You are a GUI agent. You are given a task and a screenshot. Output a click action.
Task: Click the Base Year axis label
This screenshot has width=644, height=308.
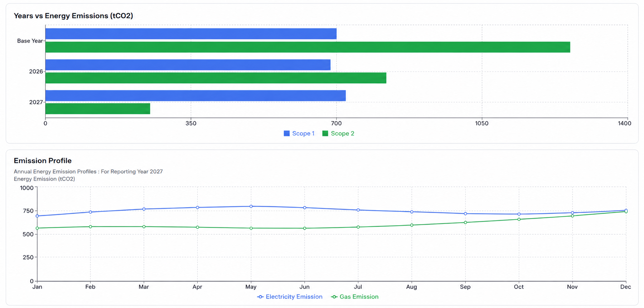pos(30,41)
